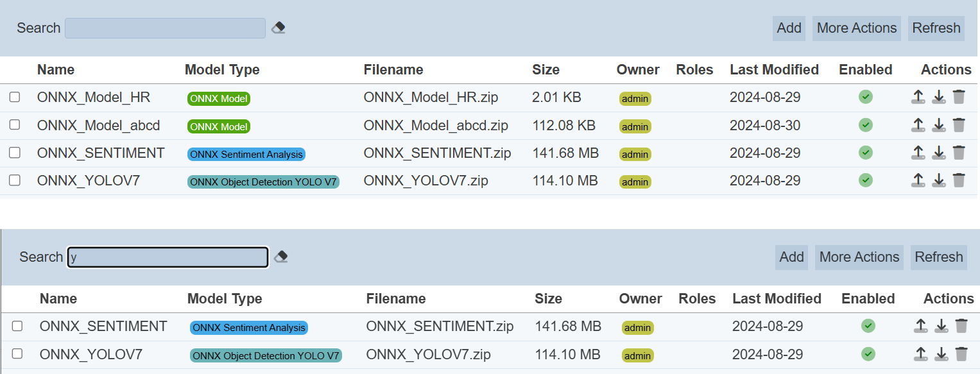The height and width of the screenshot is (374, 980).
Task: Click the eraser icon beside the empty search box
Action: coord(278,28)
